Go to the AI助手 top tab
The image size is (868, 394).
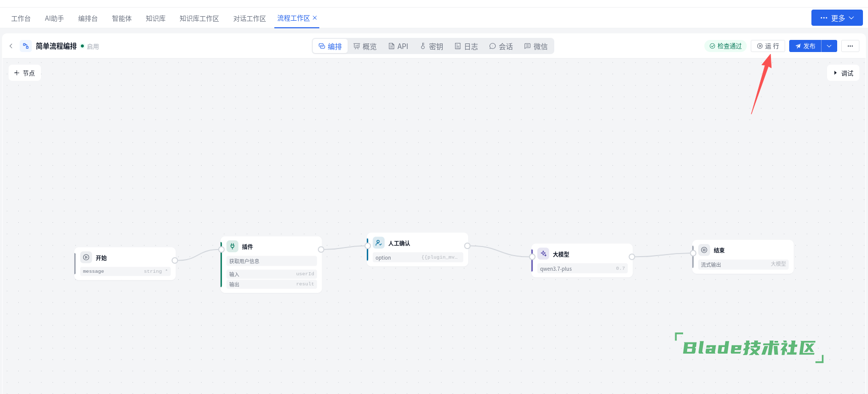(54, 19)
